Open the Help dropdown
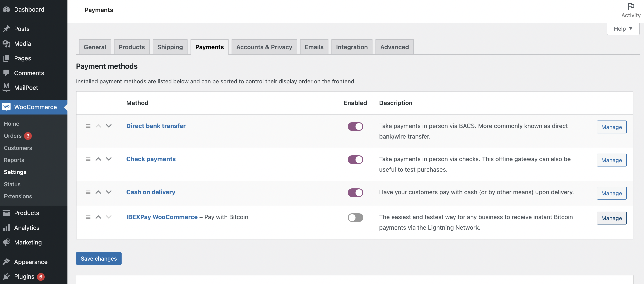 coord(623,29)
